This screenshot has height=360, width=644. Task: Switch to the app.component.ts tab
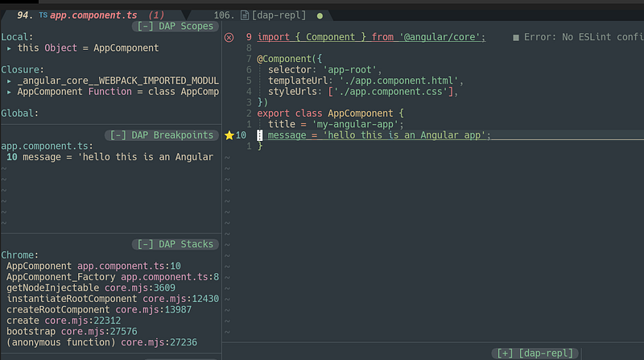[x=93, y=15]
